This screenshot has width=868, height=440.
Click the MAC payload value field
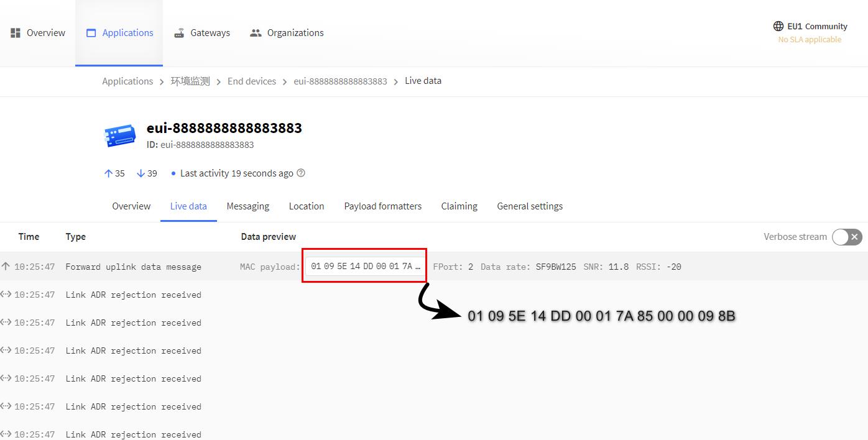366,267
